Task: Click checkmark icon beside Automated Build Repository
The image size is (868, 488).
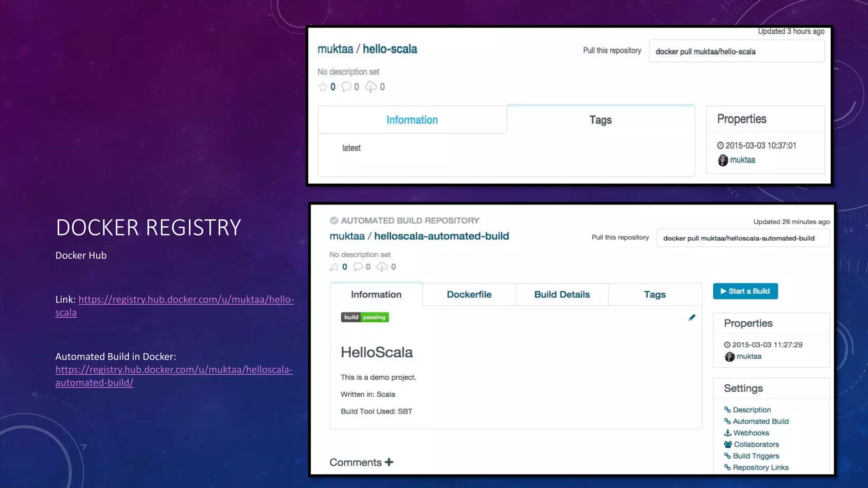Action: (x=334, y=221)
